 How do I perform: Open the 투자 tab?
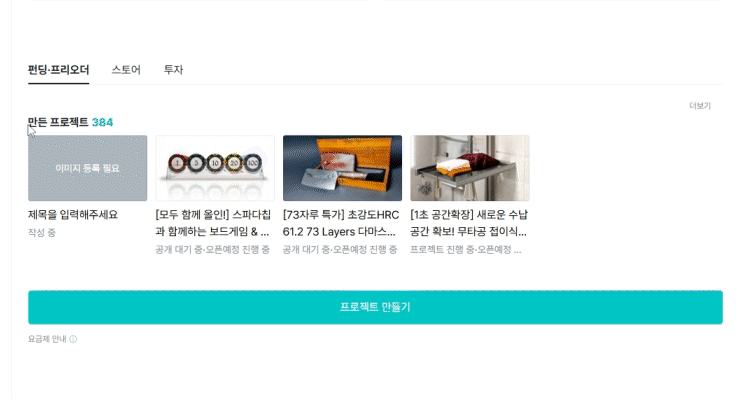173,70
